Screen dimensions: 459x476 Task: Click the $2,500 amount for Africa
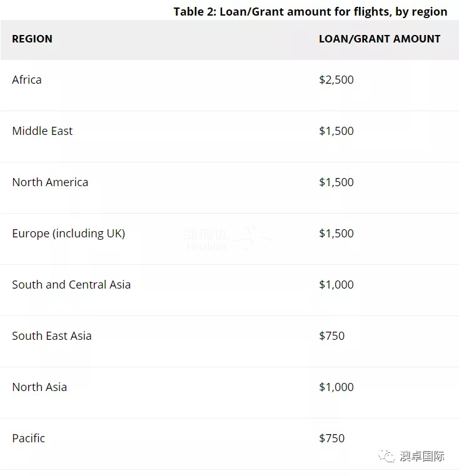point(336,80)
